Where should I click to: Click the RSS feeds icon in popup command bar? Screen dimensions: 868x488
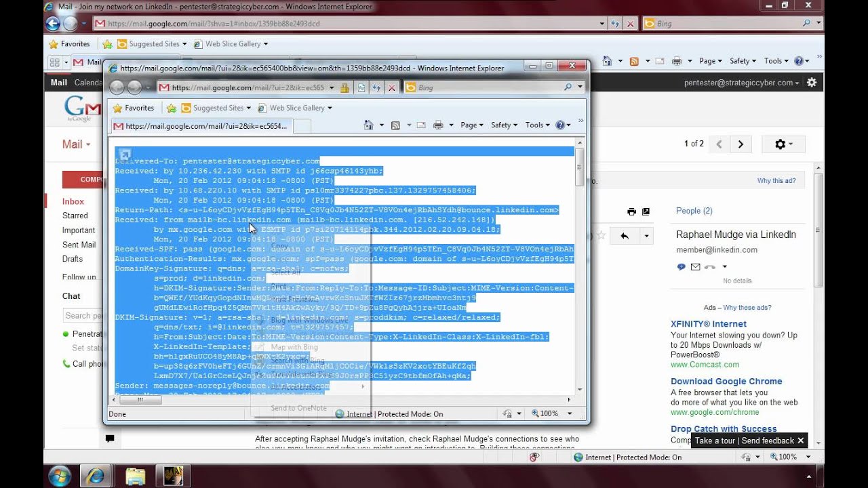[395, 125]
